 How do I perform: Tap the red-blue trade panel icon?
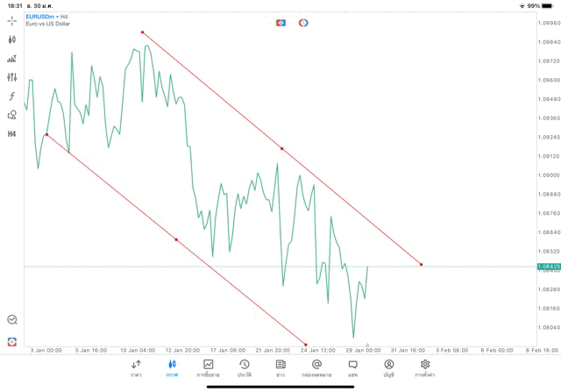tap(280, 22)
